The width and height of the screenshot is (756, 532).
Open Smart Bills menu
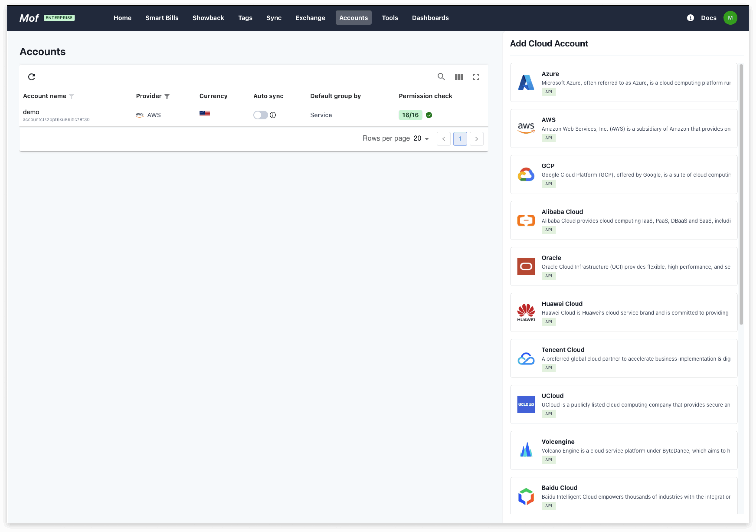[162, 18]
